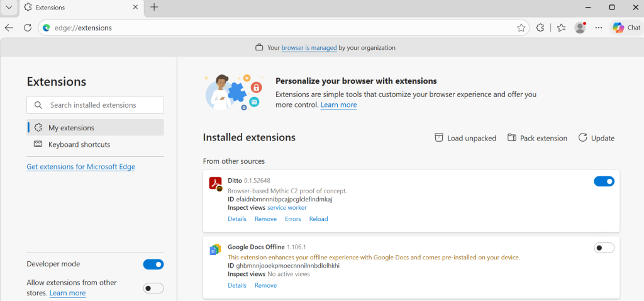
Task: Open the 'browser is managed' link
Action: (309, 48)
